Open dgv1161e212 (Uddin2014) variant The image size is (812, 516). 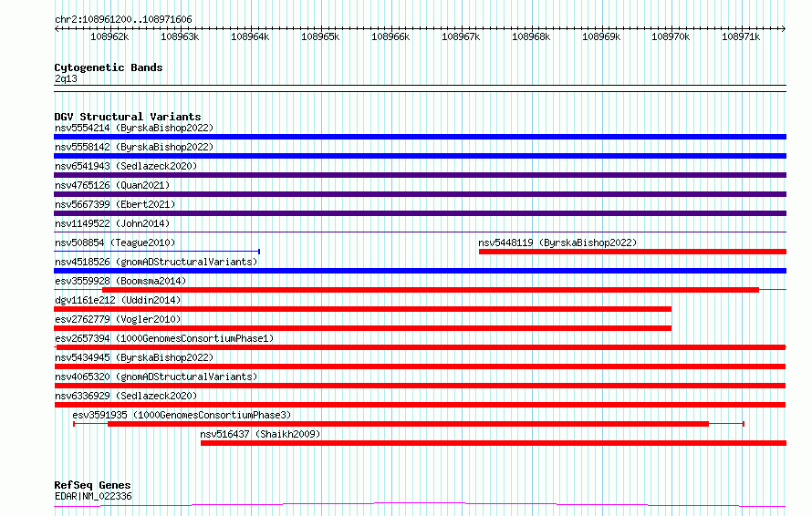[x=118, y=300]
